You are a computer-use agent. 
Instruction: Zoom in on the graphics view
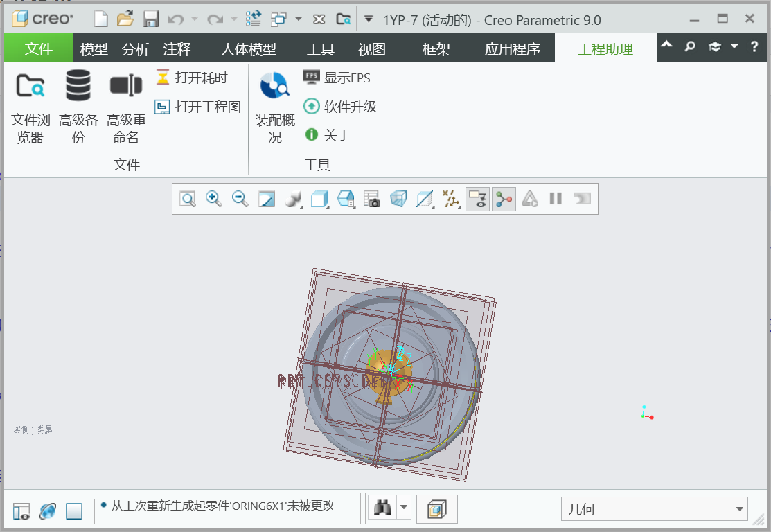(214, 199)
